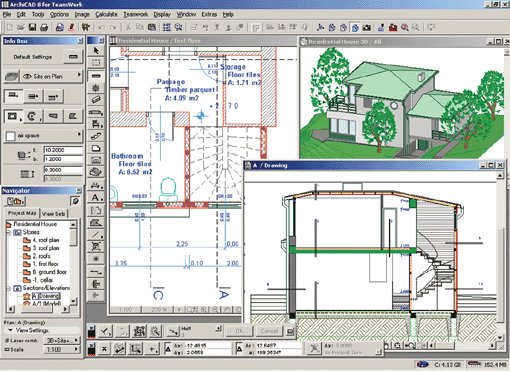Open the Layer combination dropdown
510x371 pixels.
pos(62,340)
